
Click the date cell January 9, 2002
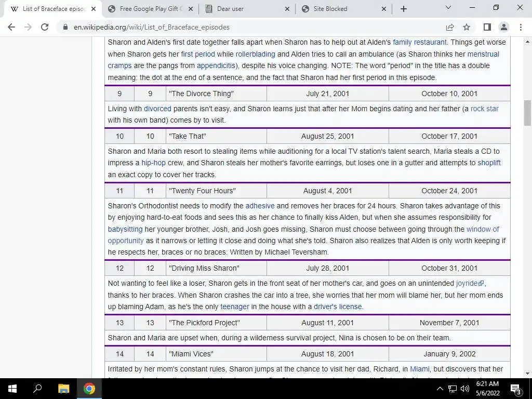point(449,354)
